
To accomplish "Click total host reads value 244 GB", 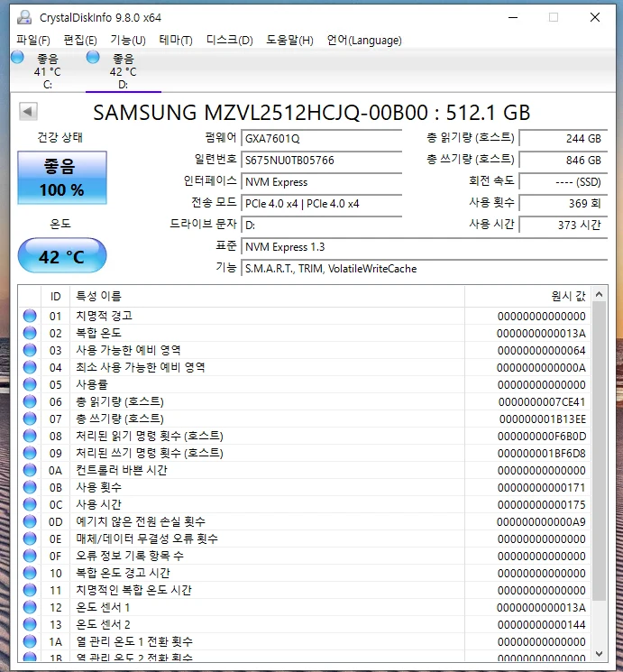I will pyautogui.click(x=563, y=138).
